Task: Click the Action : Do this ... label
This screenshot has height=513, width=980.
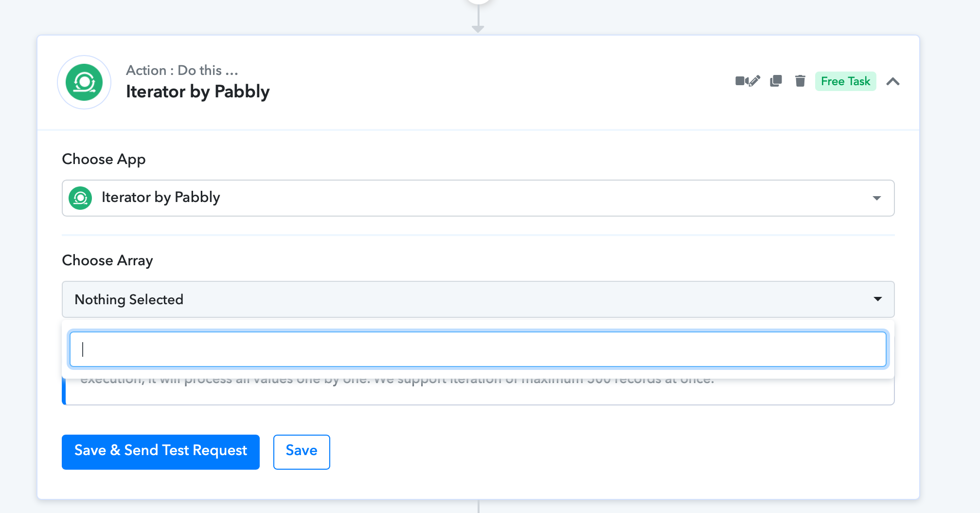Action: [182, 70]
